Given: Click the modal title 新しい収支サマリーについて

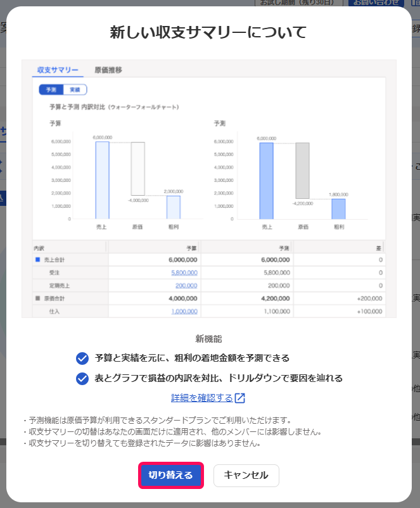Looking at the screenshot, I should (x=208, y=32).
